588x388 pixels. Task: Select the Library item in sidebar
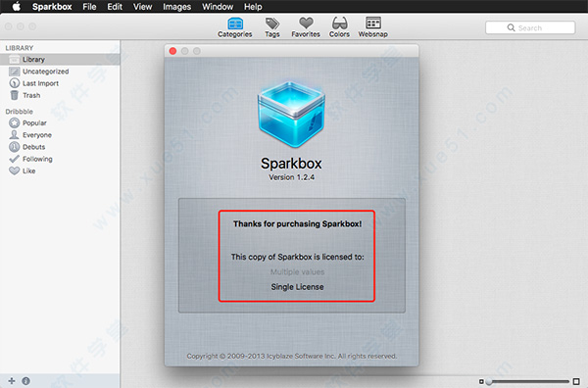point(60,59)
